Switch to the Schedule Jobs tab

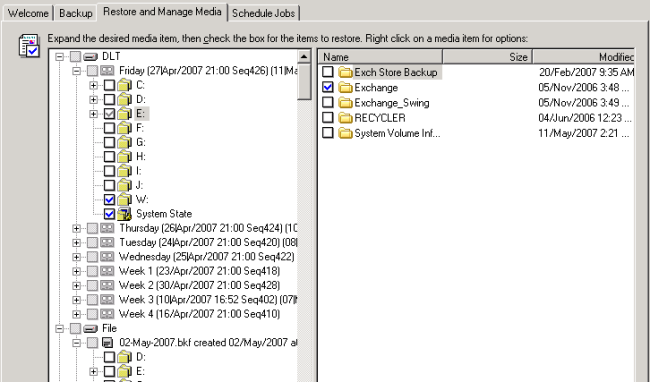tap(263, 13)
